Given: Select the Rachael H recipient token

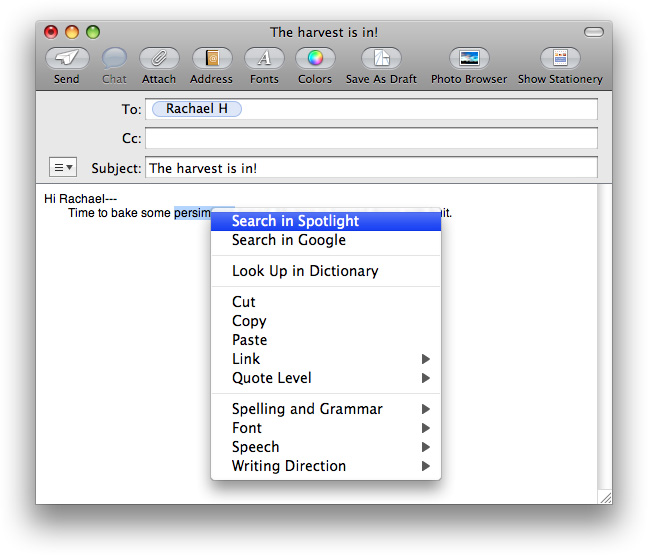Looking at the screenshot, I should (x=197, y=109).
